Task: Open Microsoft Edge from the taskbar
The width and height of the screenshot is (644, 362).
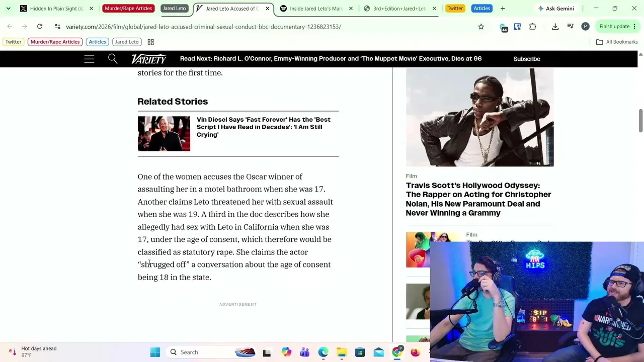Action: [x=323, y=352]
